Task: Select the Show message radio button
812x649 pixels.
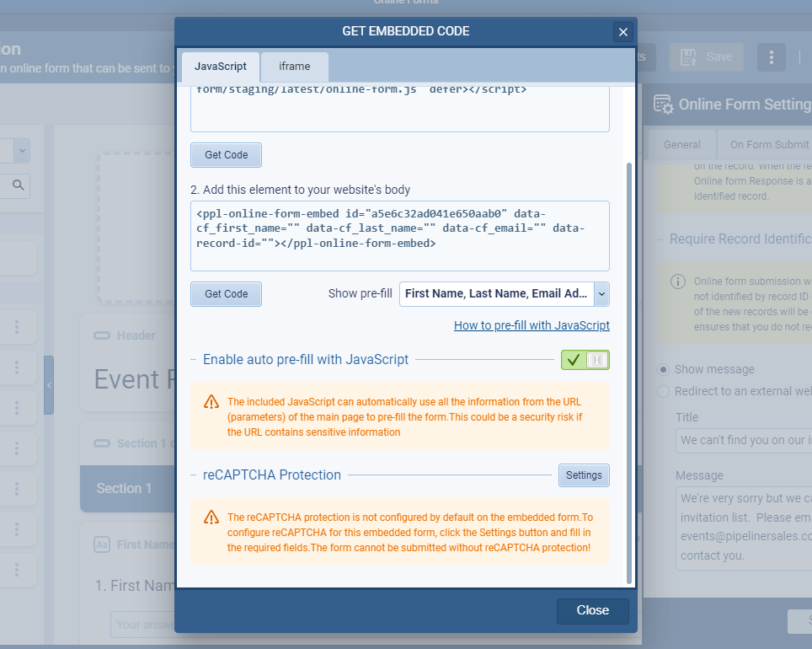Action: [664, 369]
